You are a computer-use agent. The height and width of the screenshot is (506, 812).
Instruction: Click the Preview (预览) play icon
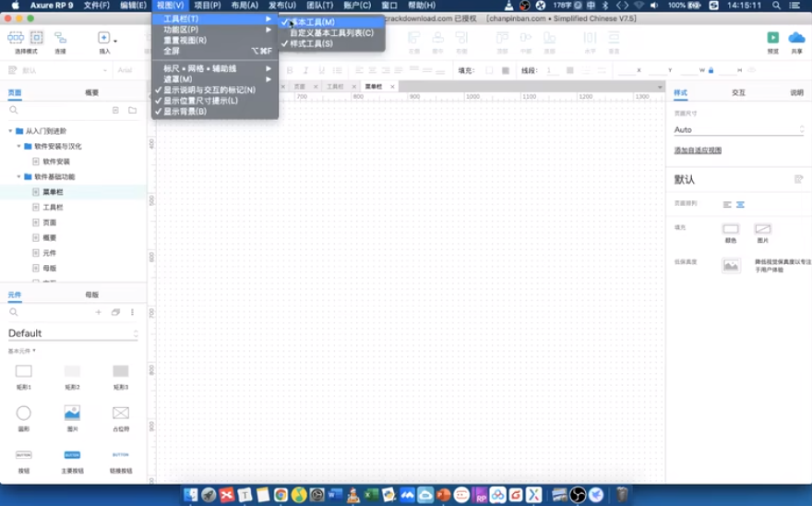[x=772, y=38]
